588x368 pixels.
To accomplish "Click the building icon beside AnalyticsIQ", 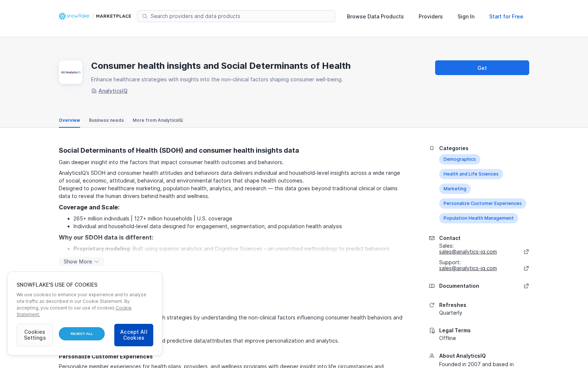I will [94, 91].
